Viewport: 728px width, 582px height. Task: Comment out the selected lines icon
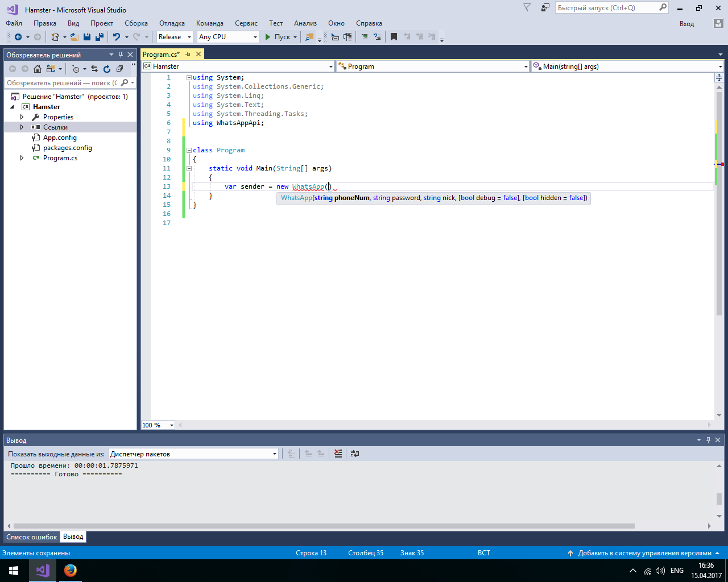(x=365, y=37)
